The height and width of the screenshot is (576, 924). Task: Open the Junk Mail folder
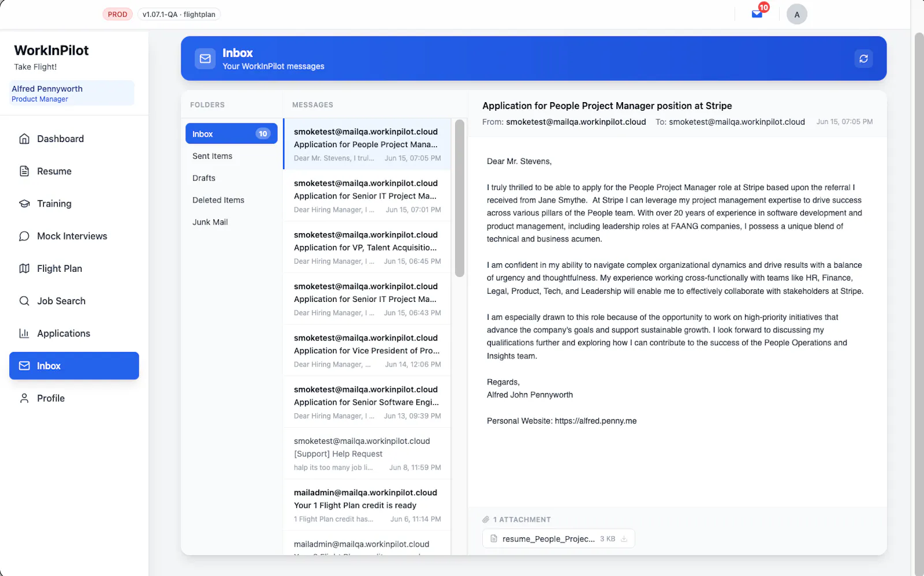(x=231, y=222)
